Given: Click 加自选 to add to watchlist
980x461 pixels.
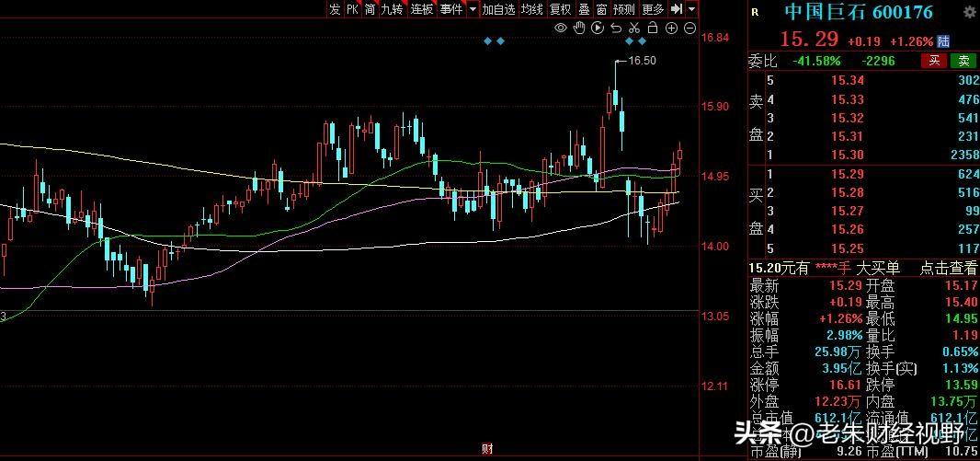Looking at the screenshot, I should [x=499, y=9].
